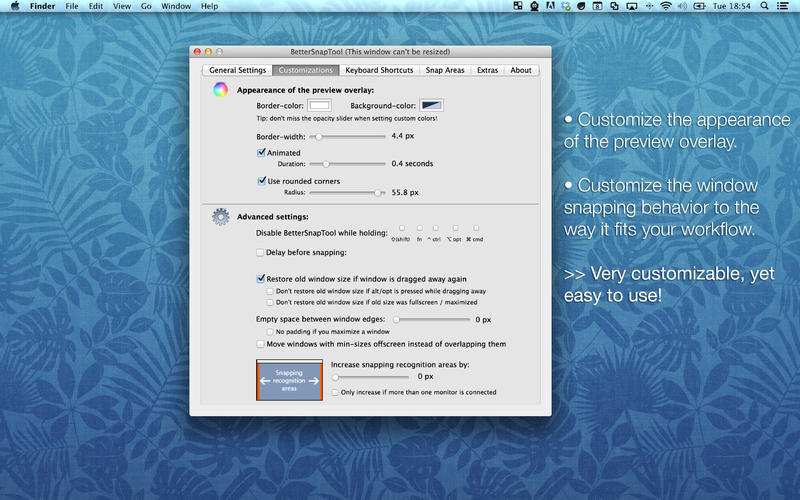Enable don't restore if alt/opt pressed
The height and width of the screenshot is (500, 800).
coord(270,291)
